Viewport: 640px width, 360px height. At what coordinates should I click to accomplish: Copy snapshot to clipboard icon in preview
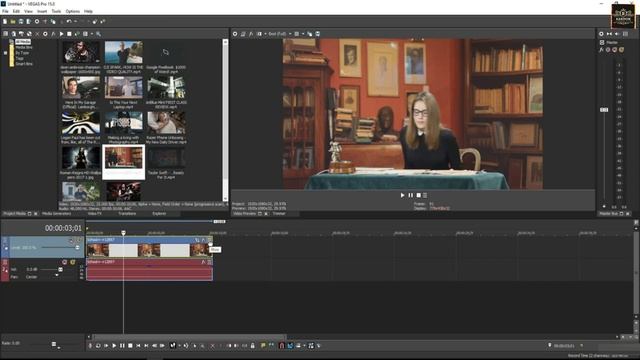coord(310,34)
